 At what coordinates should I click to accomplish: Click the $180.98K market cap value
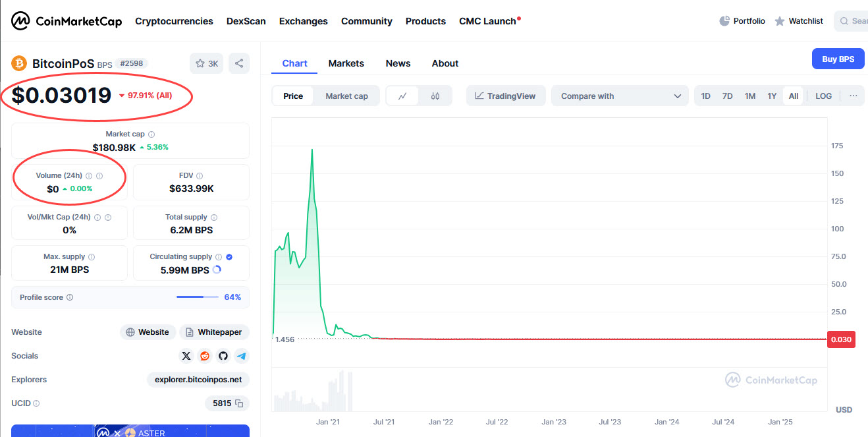(113, 147)
